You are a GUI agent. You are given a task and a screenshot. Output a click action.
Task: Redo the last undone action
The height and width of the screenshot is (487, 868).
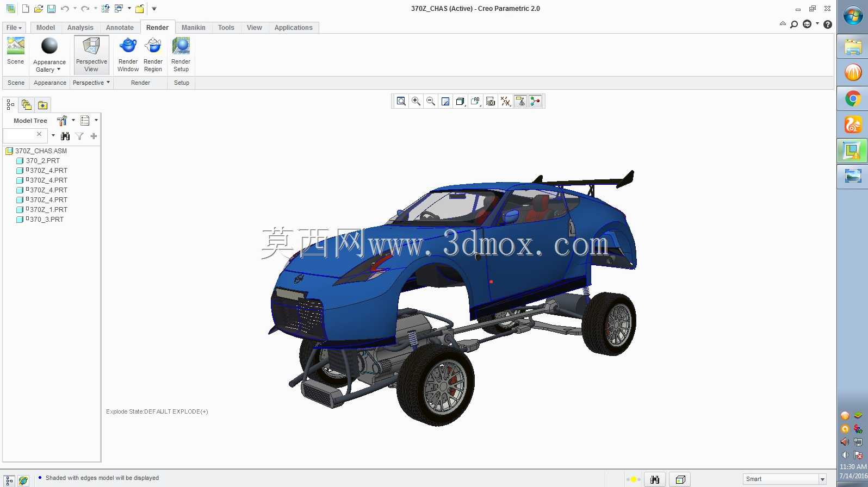tap(85, 9)
